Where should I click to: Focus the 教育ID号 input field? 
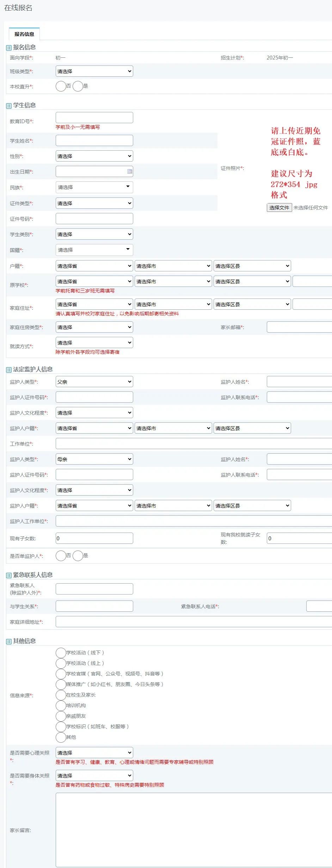[x=94, y=118]
